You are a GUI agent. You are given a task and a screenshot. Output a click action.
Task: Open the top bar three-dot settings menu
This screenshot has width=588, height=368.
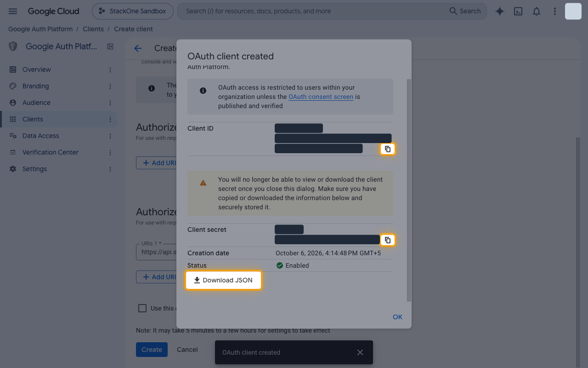click(555, 11)
